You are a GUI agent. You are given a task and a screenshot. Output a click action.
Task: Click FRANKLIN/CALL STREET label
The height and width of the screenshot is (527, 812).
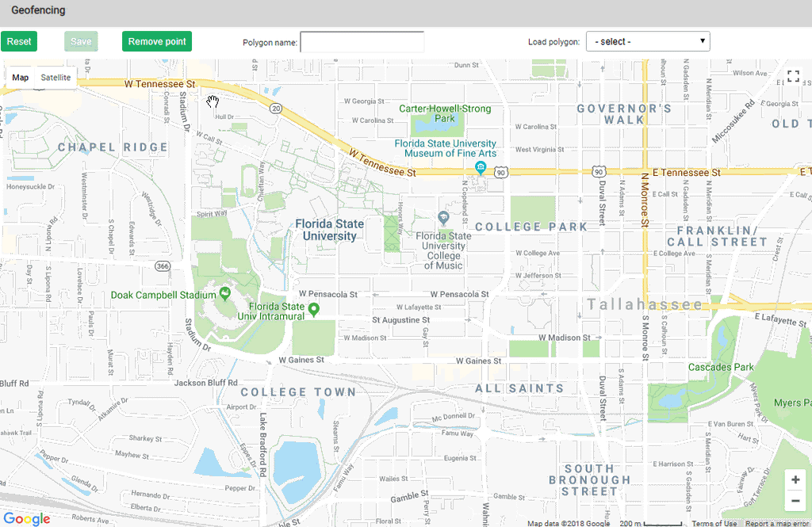[717, 236]
